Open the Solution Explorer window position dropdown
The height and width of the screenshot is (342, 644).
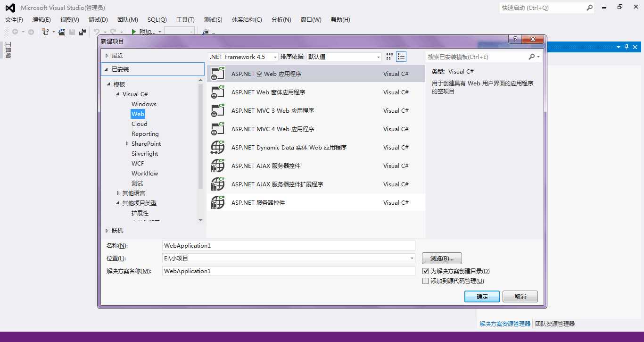(619, 47)
